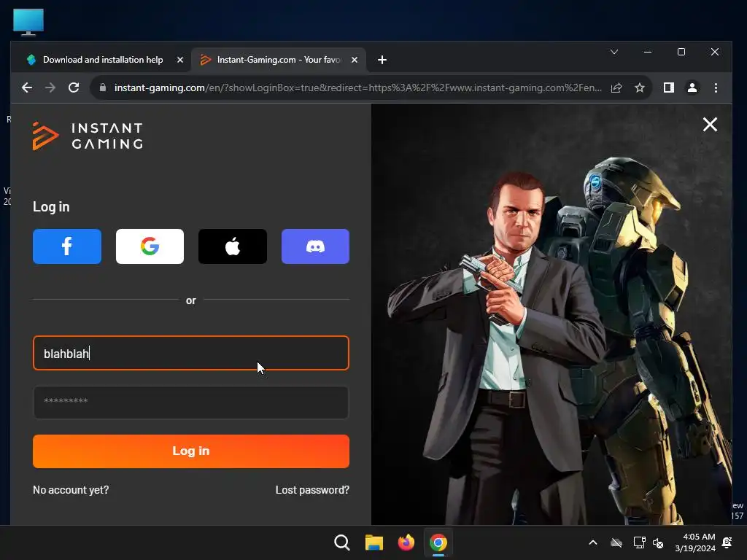Focus the email field containing blahblah
The image size is (747, 560).
point(191,353)
